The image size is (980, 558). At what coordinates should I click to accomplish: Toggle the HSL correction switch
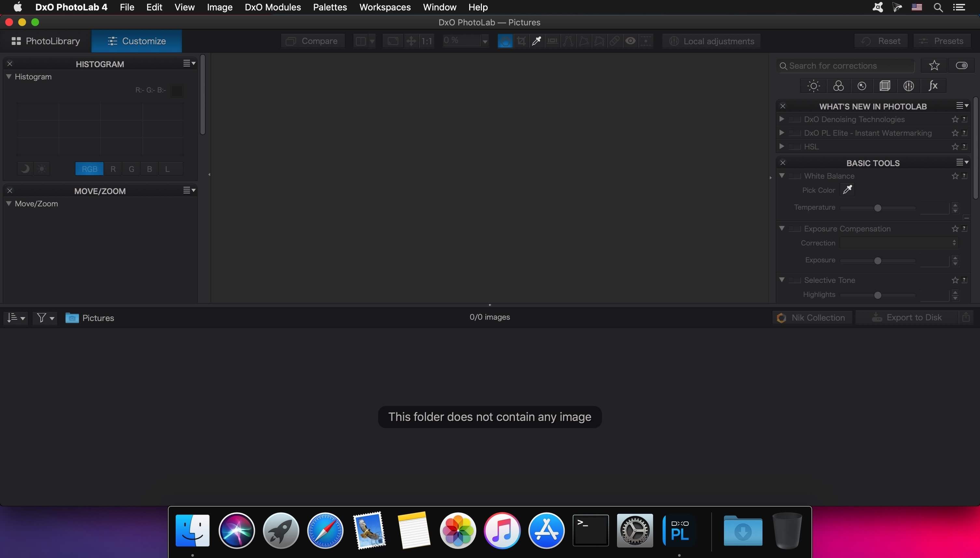(x=795, y=147)
